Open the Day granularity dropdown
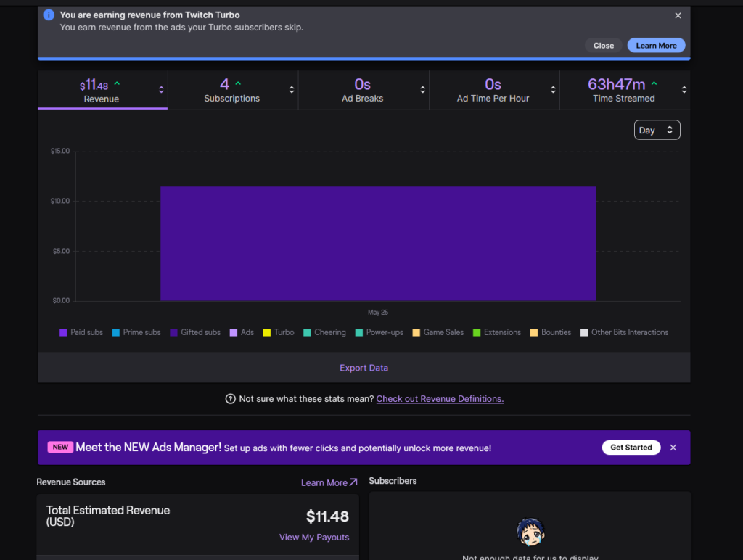The height and width of the screenshot is (560, 743). click(x=657, y=130)
